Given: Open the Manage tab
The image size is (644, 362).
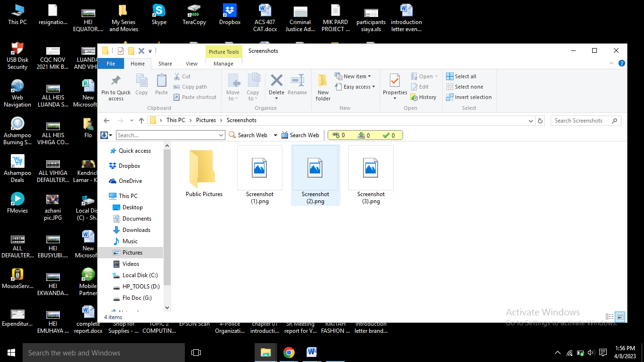Looking at the screenshot, I should (x=223, y=64).
